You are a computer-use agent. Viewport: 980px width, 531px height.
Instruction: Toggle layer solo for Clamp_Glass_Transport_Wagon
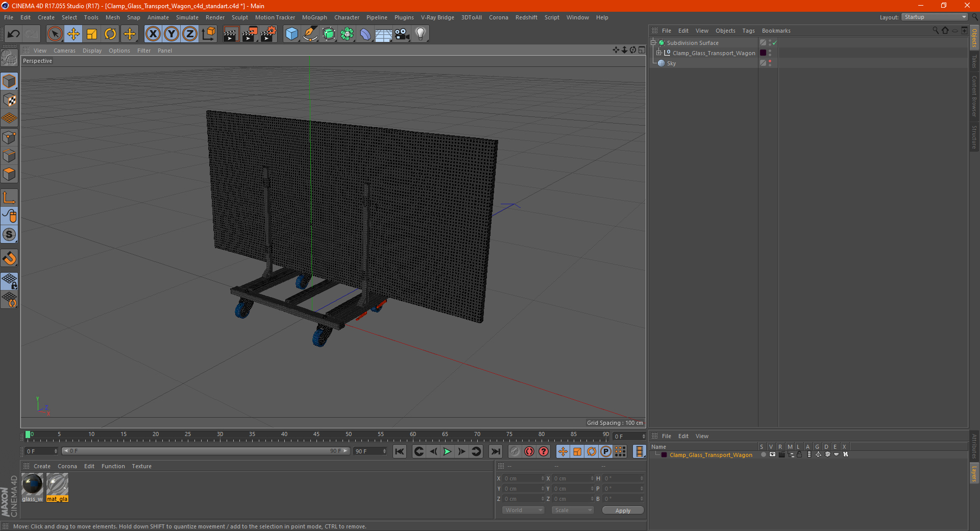click(x=763, y=454)
